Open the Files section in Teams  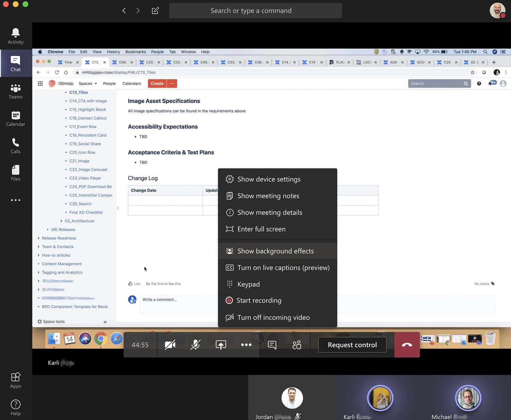[x=16, y=173]
